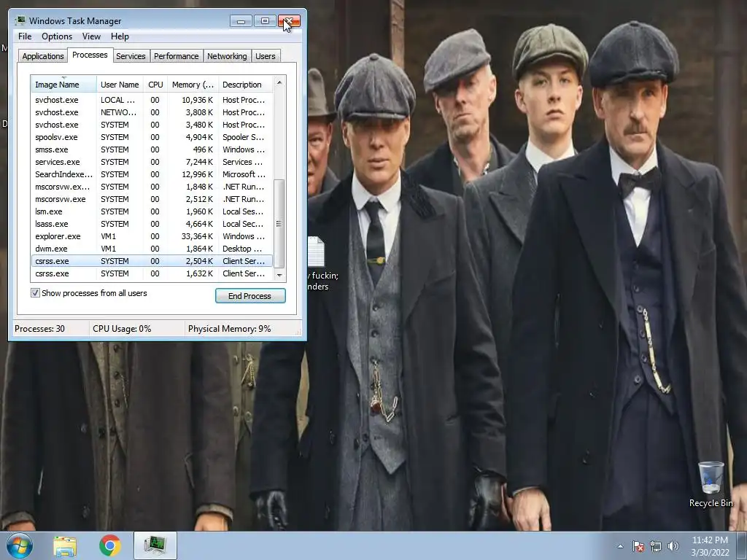747x560 pixels.
Task: Select svchost.exe row owned by NETWO...
Action: click(x=152, y=112)
